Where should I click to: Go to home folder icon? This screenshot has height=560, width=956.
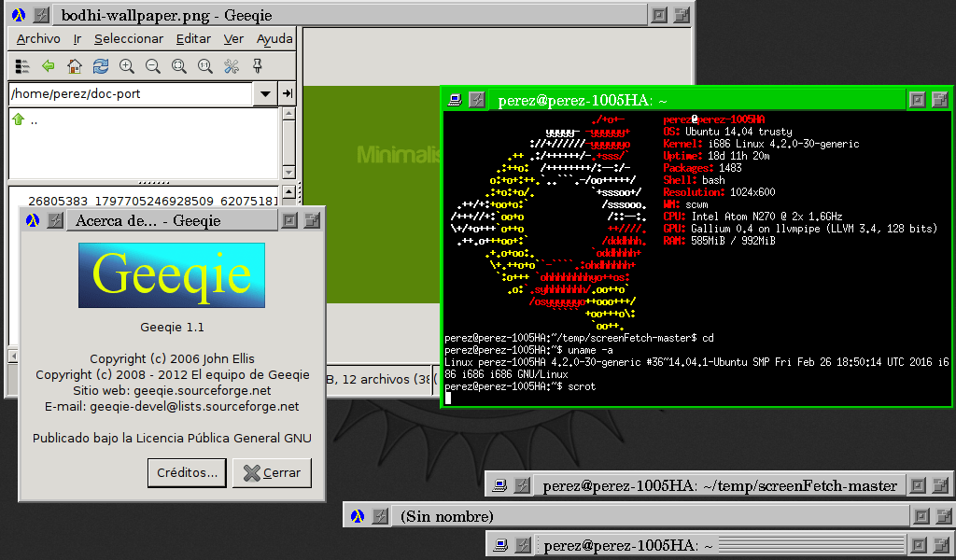click(x=75, y=66)
